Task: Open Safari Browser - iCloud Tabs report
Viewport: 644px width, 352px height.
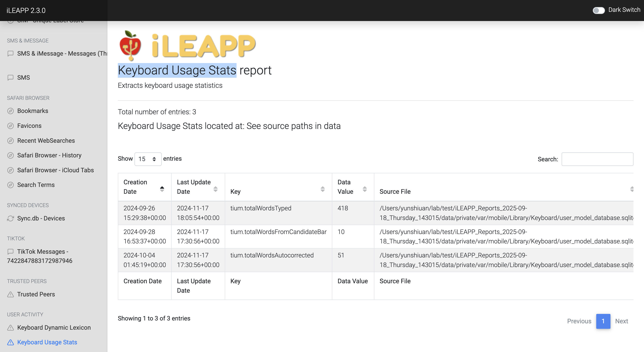Action: pyautogui.click(x=55, y=170)
